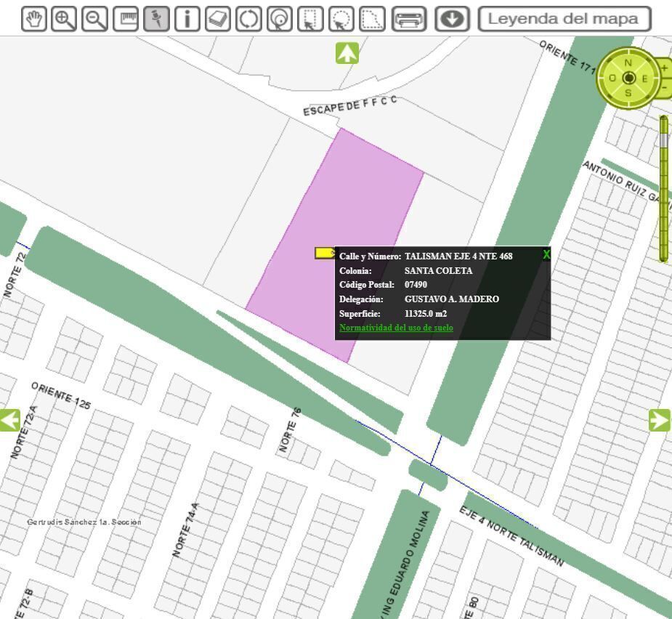Viewport: 672px width, 619px height.
Task: Activate the zoom in magnifier tool
Action: (x=64, y=20)
